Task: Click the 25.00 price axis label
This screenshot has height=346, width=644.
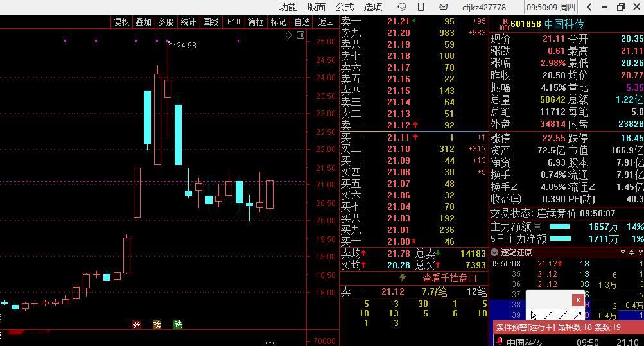Action: 326,42
